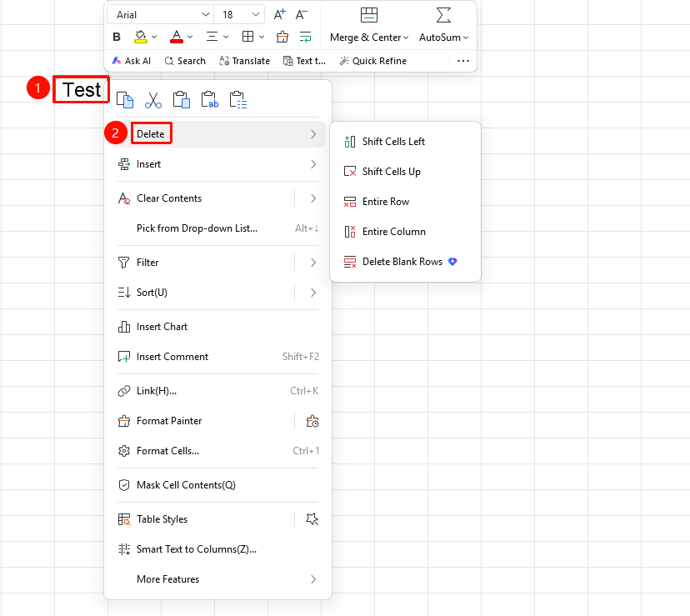690x616 pixels.
Task: Click the Format Painter brush in mini toolbar
Action: 282,37
